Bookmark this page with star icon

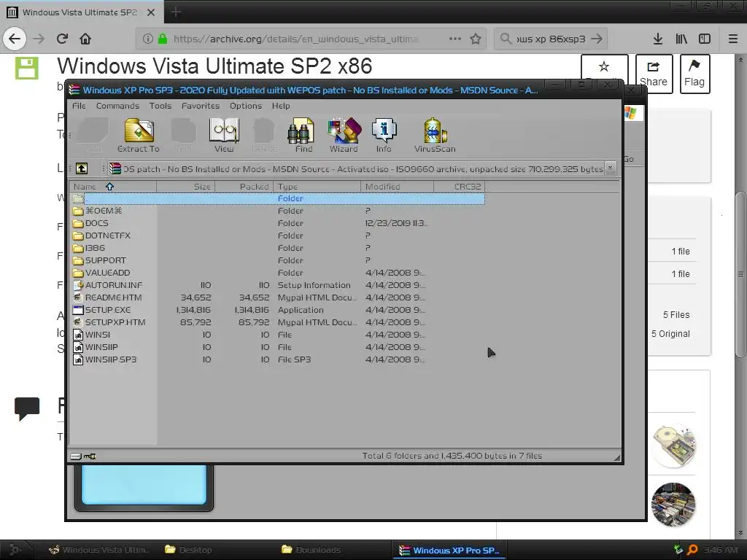point(475,39)
